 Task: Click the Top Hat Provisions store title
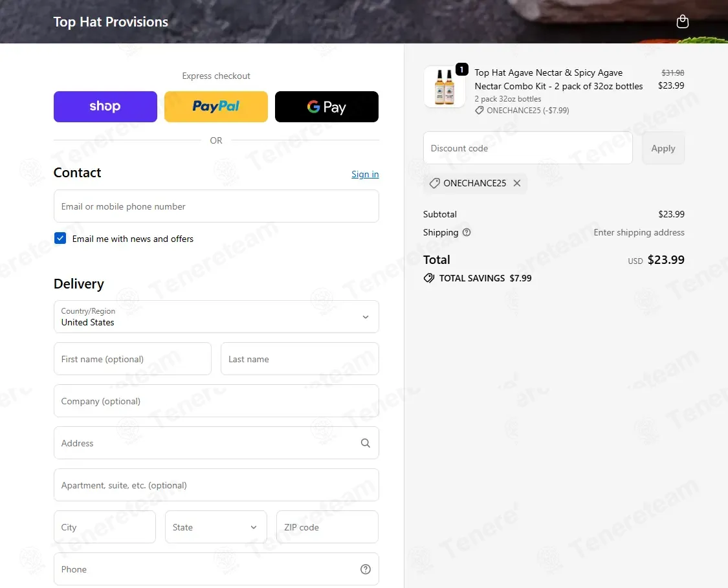coord(111,22)
